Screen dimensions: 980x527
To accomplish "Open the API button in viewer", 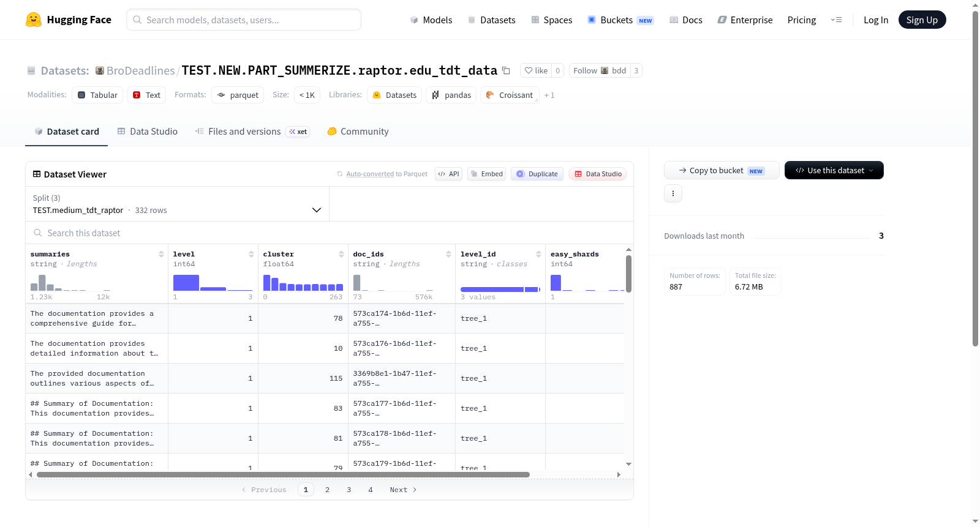I will (448, 174).
